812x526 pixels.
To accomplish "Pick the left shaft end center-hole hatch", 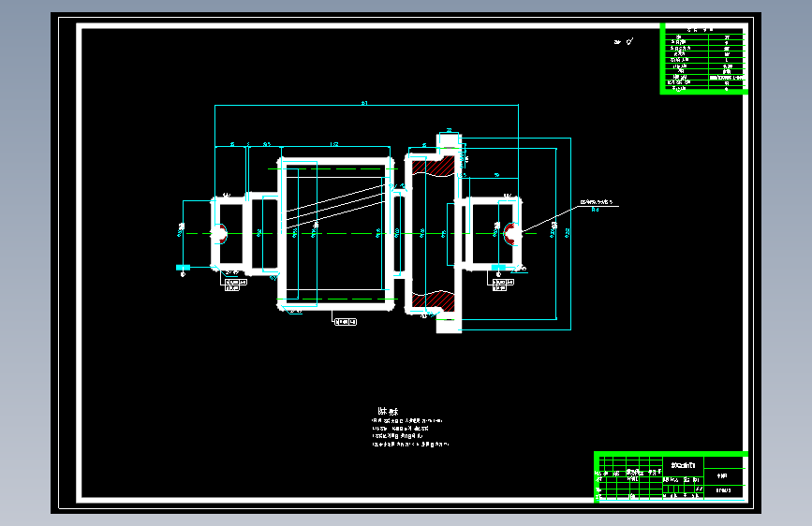I will coord(222,233).
